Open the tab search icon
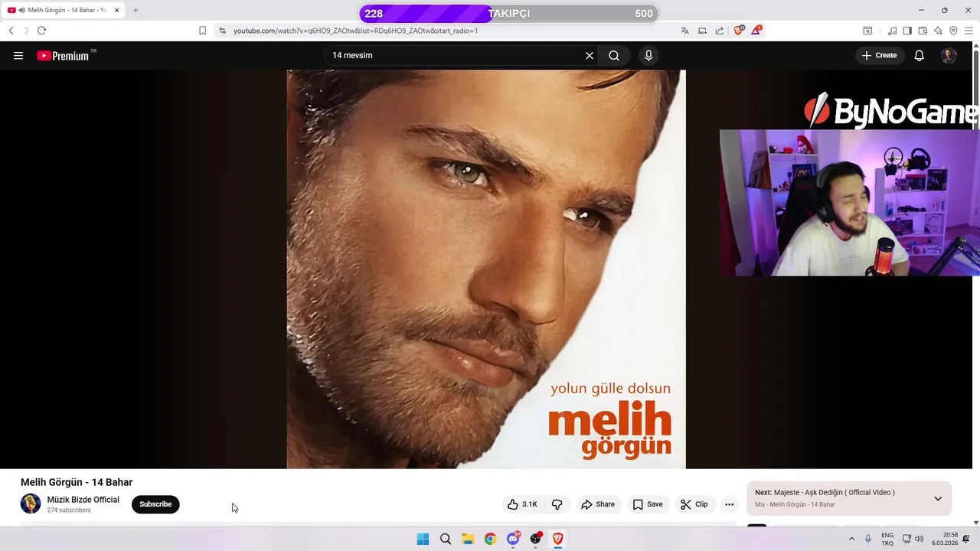The width and height of the screenshot is (980, 551). [867, 31]
